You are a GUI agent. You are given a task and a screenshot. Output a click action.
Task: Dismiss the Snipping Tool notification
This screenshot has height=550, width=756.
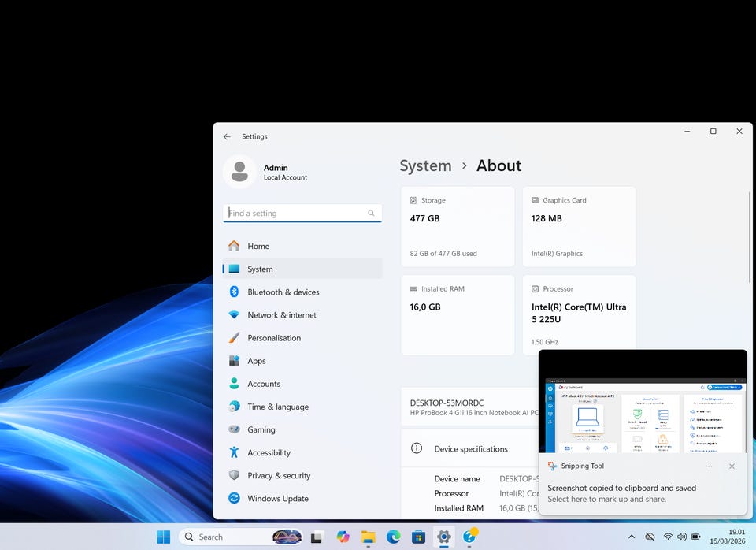coord(732,466)
